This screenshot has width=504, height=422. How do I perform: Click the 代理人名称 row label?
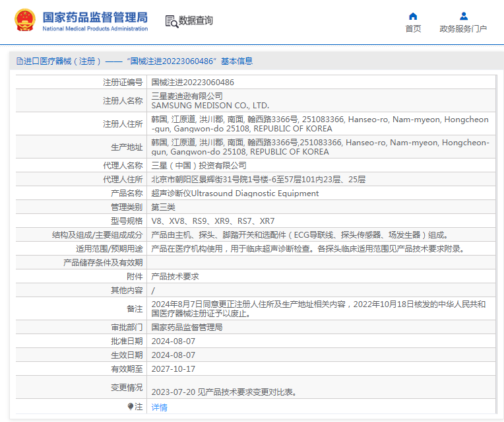[123, 166]
